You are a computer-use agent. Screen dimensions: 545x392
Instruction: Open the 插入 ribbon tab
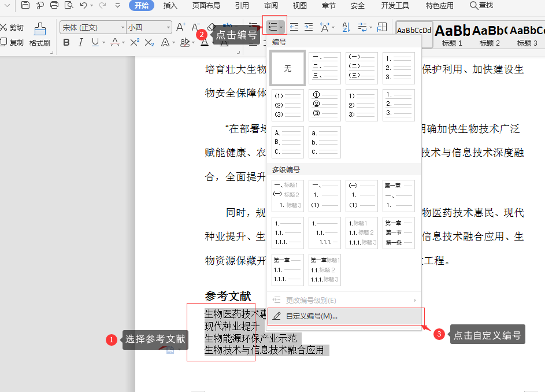point(170,6)
